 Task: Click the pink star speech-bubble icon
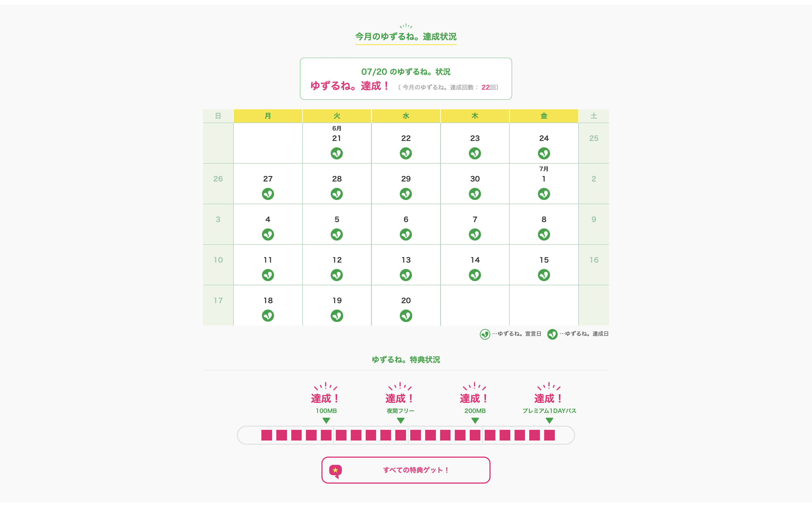point(336,471)
